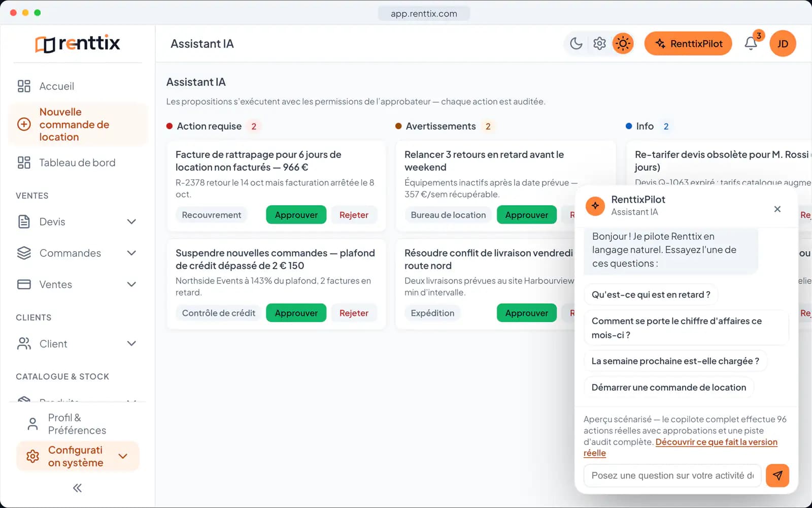Screen dimensions: 812x508
Task: Open JD user avatar menu
Action: click(783, 44)
